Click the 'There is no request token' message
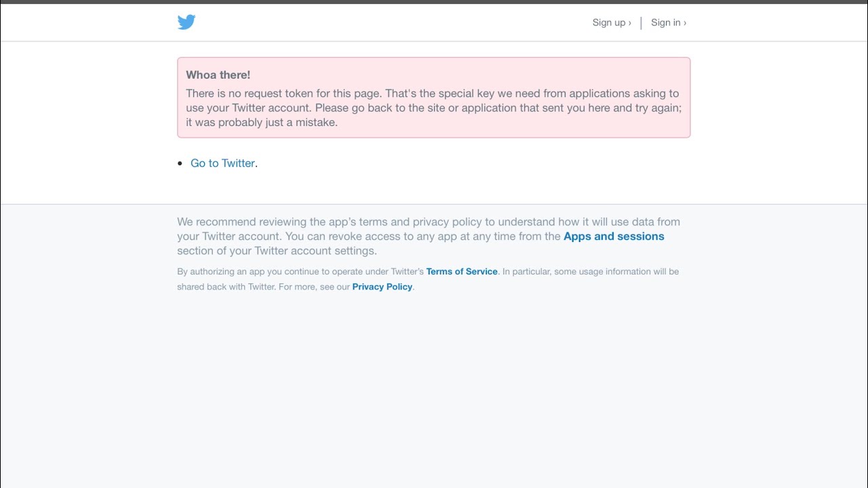 click(434, 108)
